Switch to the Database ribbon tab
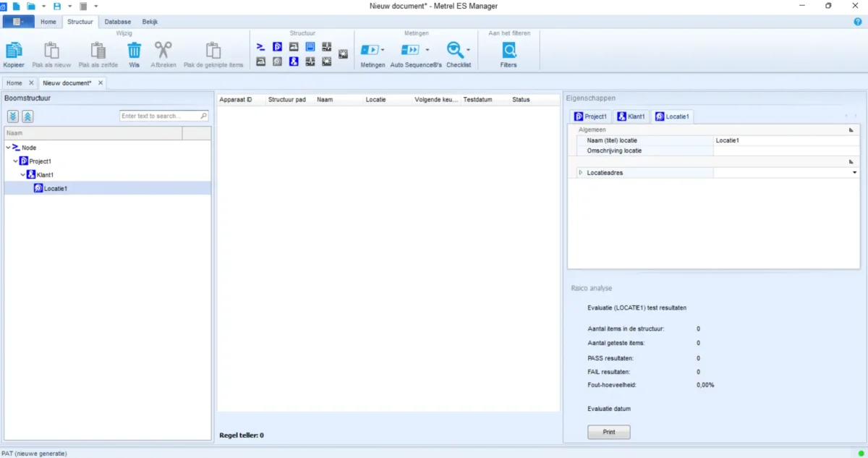The image size is (868, 458). tap(117, 22)
